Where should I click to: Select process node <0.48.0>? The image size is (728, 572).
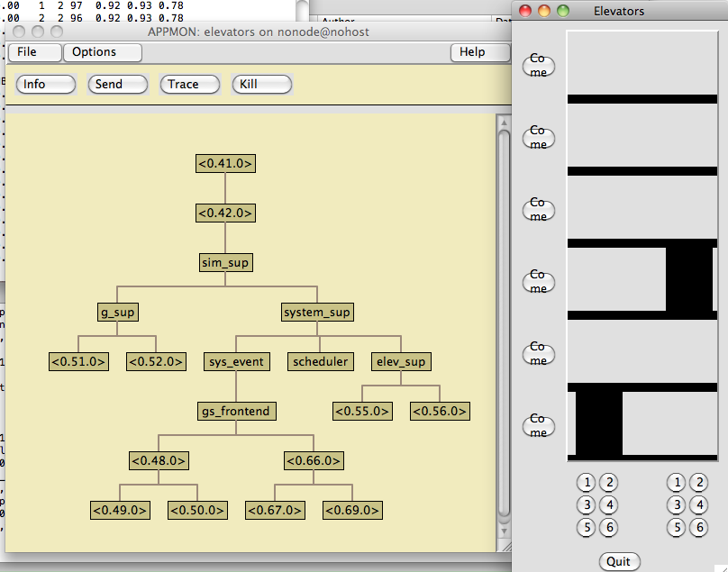point(159,460)
